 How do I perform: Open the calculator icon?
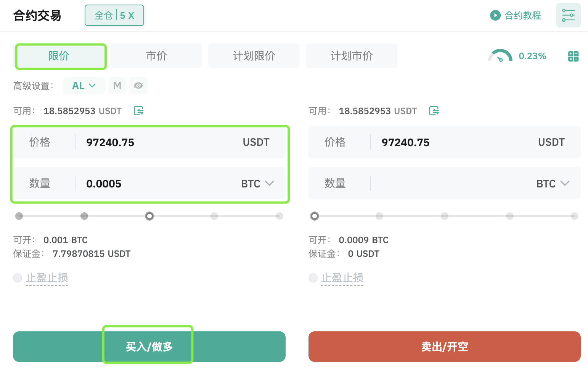click(573, 56)
